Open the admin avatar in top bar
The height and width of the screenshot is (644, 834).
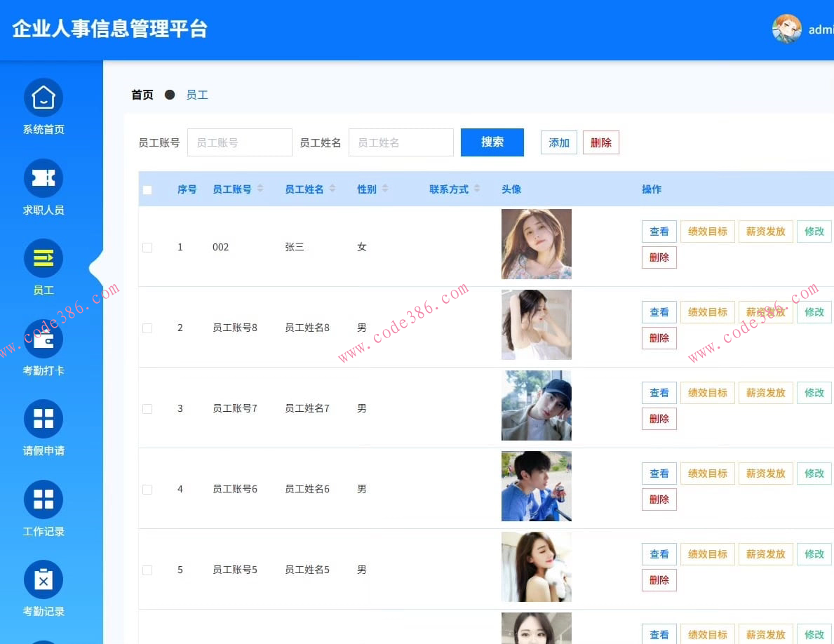click(x=786, y=29)
